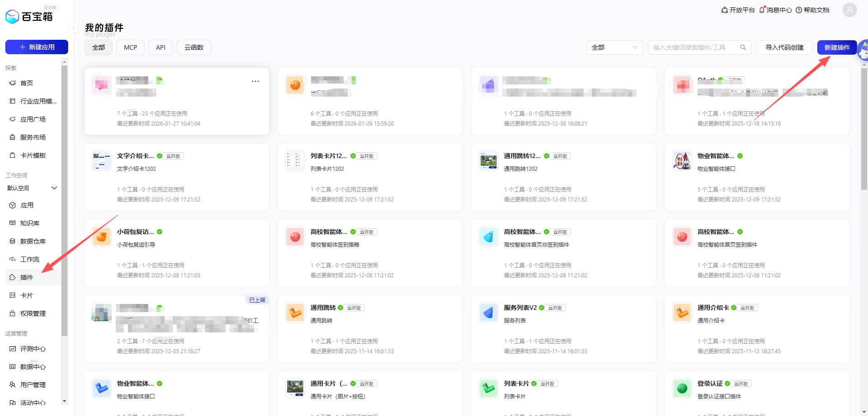Open 帮助文档 help link

click(x=812, y=10)
